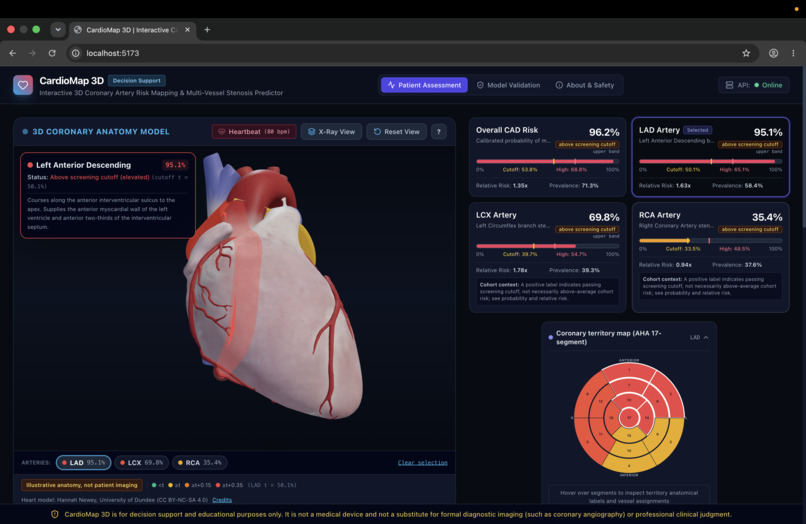Select the LCX 69.8% artery chip

click(x=141, y=462)
